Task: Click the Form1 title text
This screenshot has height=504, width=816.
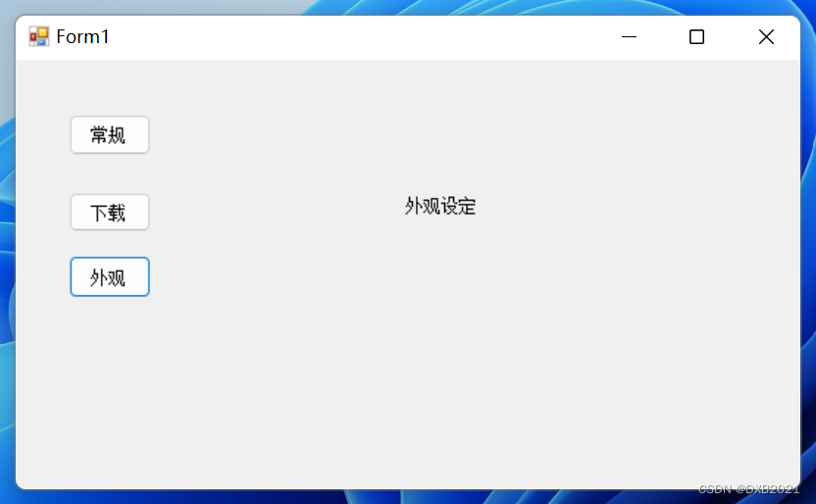Action: coord(82,37)
